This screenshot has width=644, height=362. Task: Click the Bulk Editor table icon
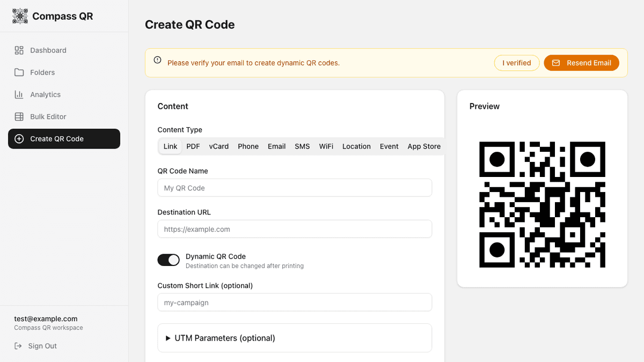19,116
